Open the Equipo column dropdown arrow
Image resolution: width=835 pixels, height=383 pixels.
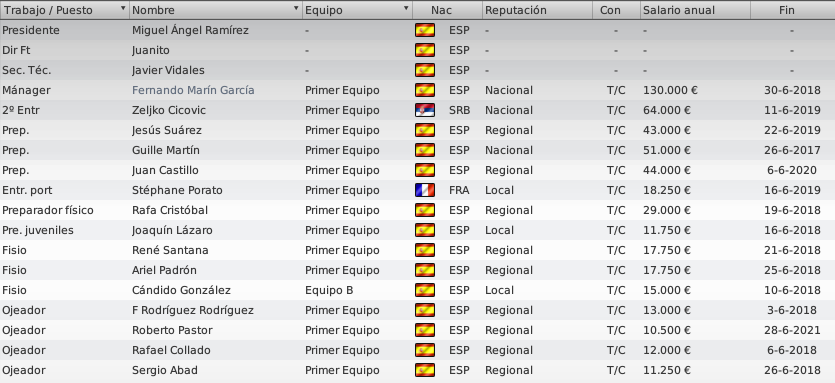(406, 9)
